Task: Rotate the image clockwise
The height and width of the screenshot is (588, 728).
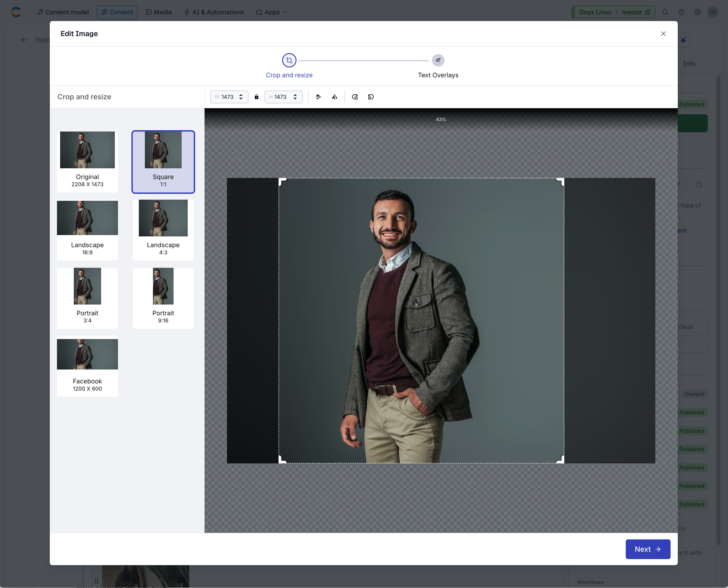Action: [x=355, y=97]
